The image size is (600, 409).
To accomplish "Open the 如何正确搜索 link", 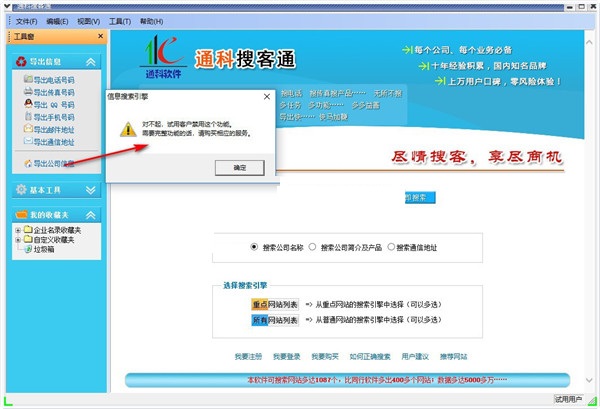I will [370, 357].
